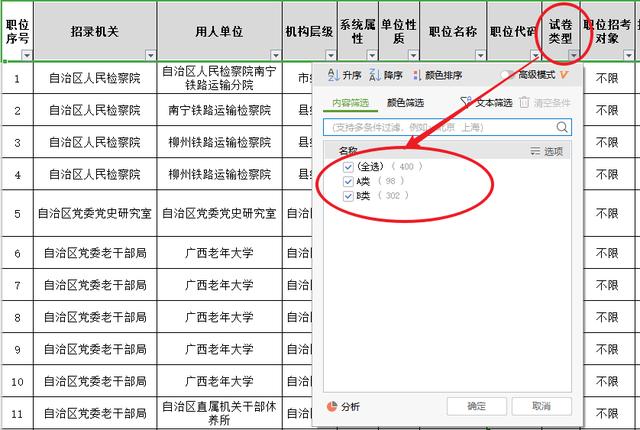Open filter dropdown for 试卷类型 column
The image size is (640, 430).
click(x=573, y=55)
